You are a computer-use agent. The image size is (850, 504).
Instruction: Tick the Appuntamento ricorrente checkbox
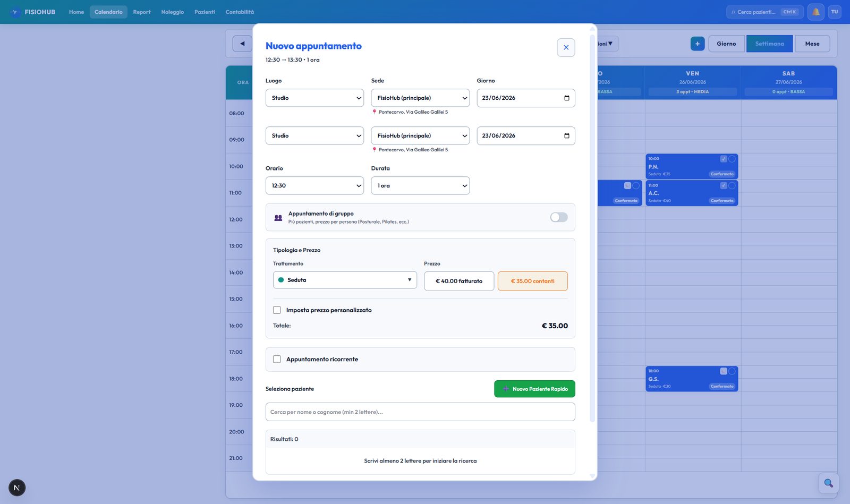(x=277, y=360)
